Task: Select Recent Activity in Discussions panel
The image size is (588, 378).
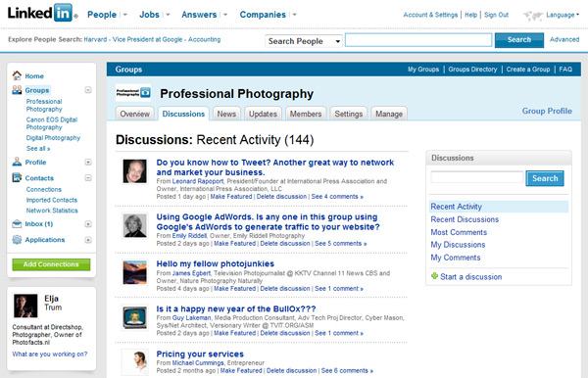Action: tap(499, 207)
